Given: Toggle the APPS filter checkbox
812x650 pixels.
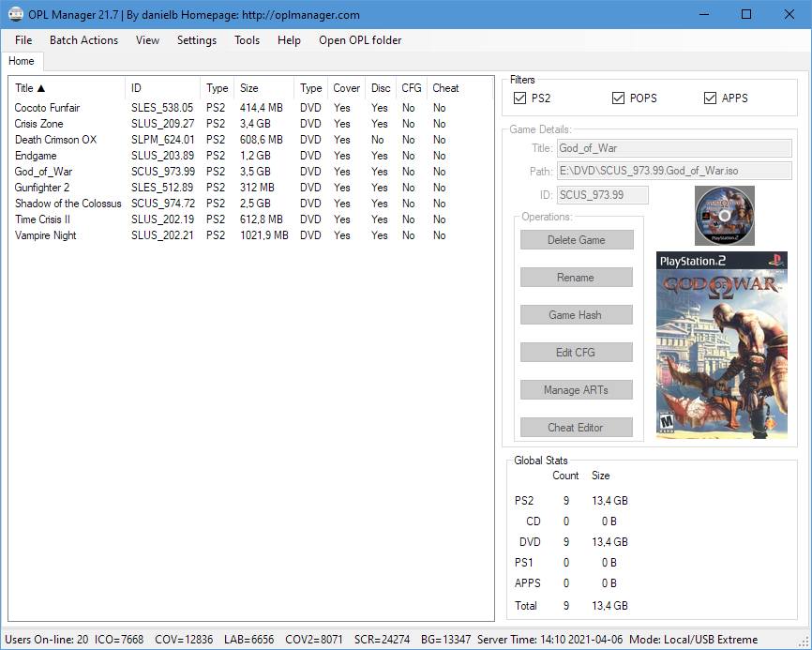Looking at the screenshot, I should tap(710, 98).
